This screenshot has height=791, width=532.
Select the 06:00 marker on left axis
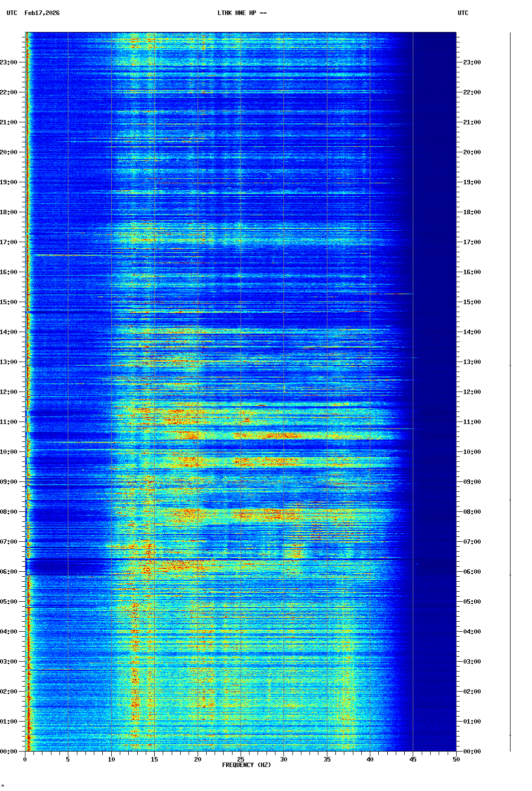pos(8,572)
